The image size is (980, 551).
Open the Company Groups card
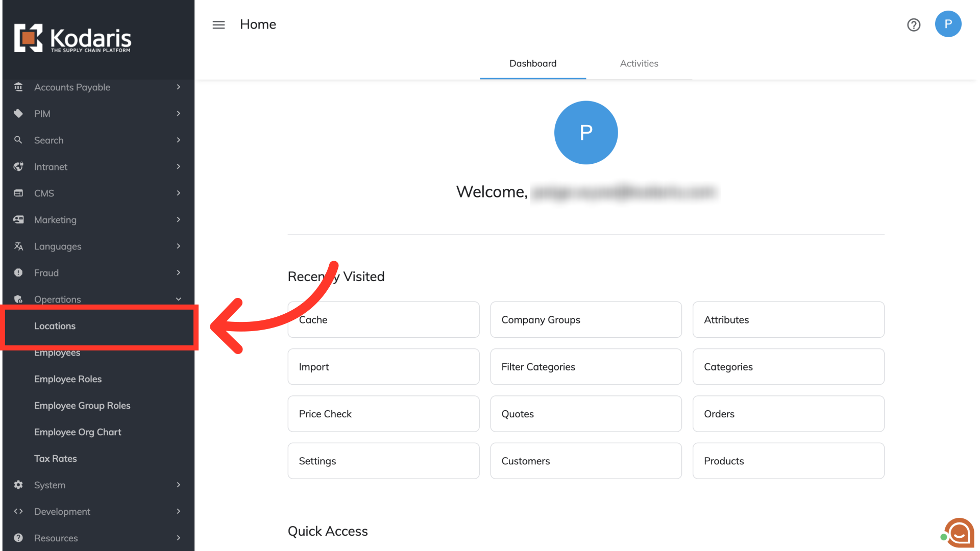(x=585, y=320)
